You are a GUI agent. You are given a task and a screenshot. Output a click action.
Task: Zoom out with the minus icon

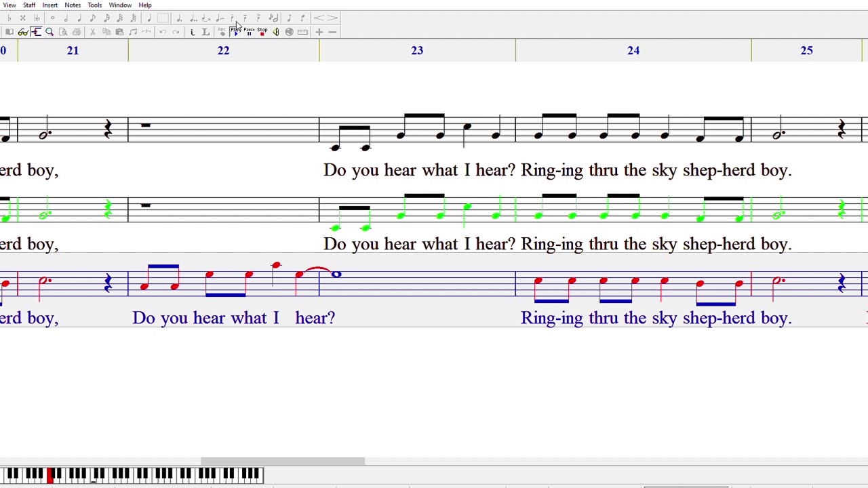coord(332,32)
